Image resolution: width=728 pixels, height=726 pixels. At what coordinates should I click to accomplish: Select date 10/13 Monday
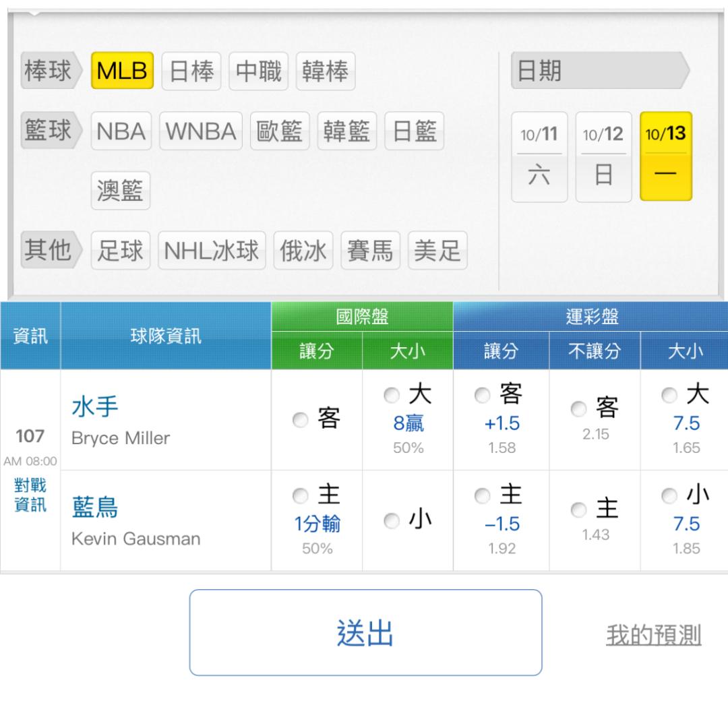tap(666, 156)
